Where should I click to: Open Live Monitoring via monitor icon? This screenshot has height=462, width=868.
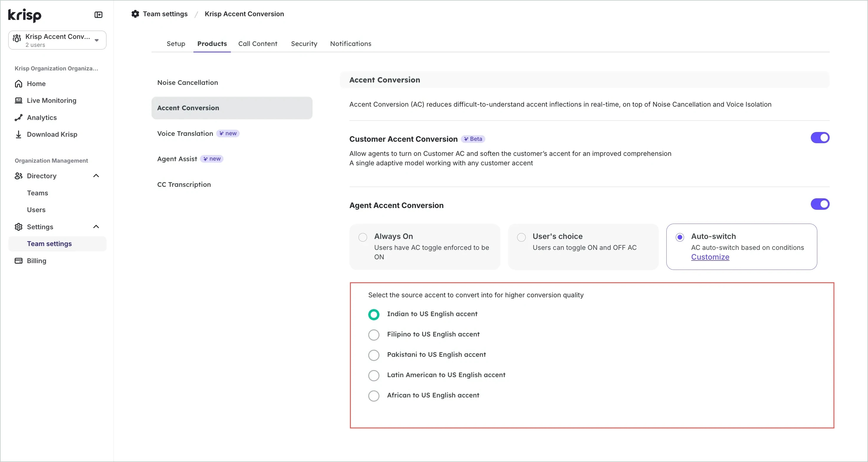click(x=19, y=100)
